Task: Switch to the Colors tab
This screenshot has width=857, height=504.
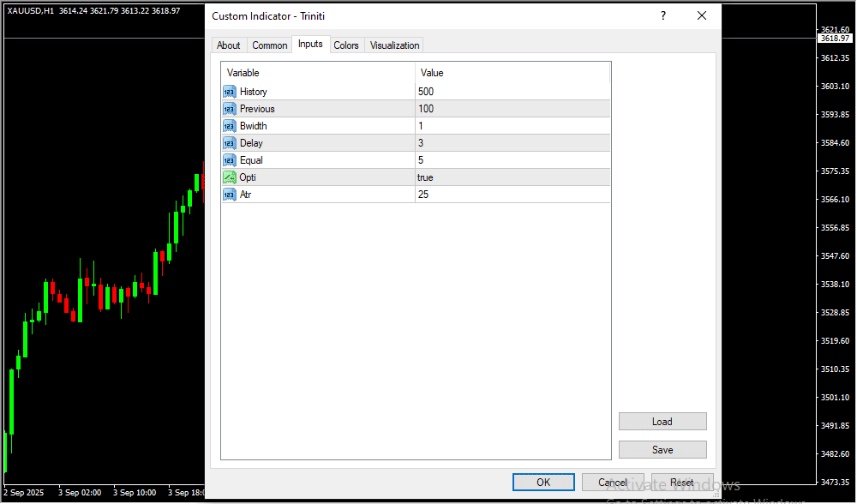Action: click(x=346, y=45)
